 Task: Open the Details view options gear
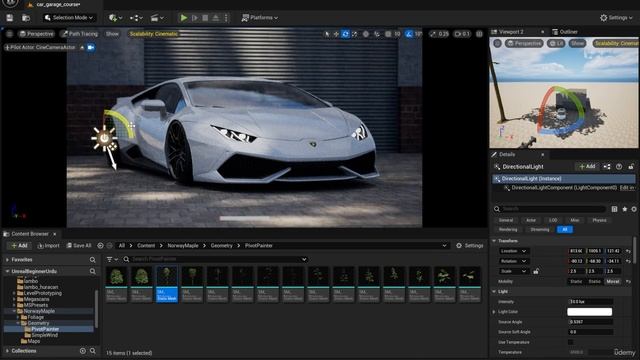coord(634,209)
